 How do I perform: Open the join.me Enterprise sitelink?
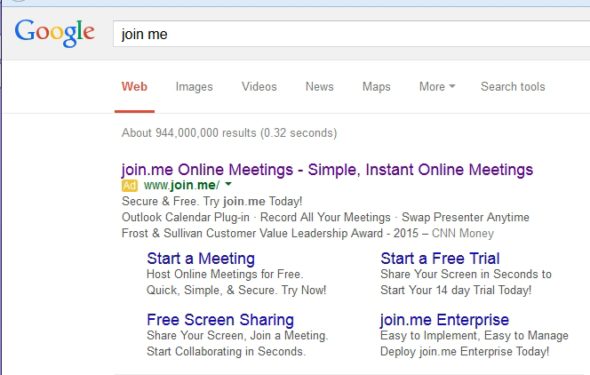445,320
